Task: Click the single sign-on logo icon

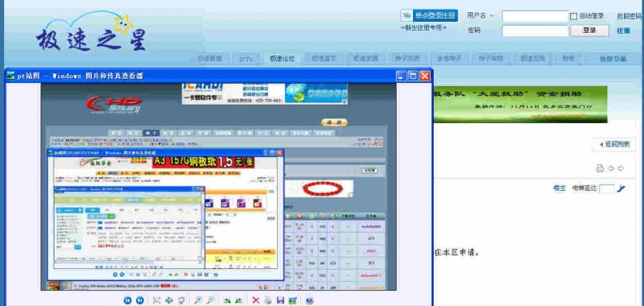Action: [407, 15]
